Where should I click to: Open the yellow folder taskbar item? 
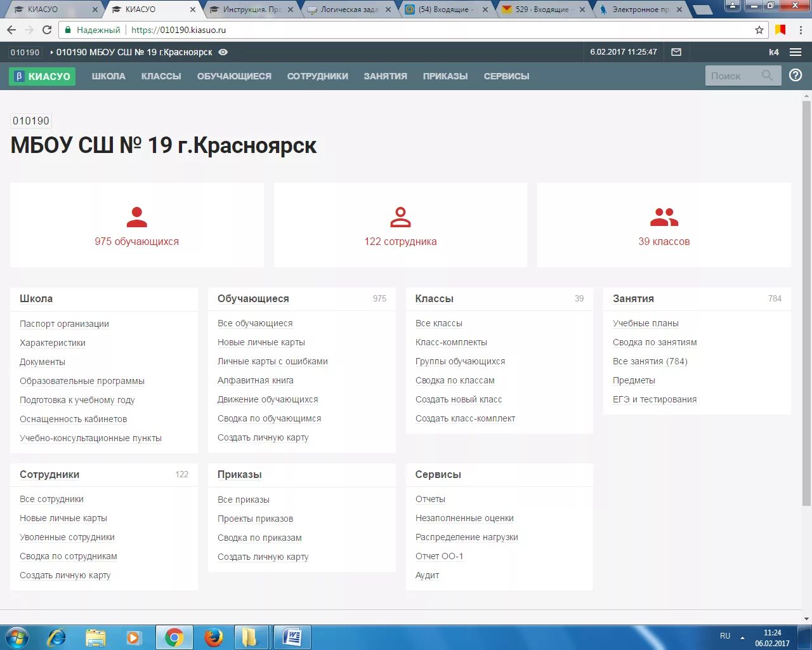251,637
